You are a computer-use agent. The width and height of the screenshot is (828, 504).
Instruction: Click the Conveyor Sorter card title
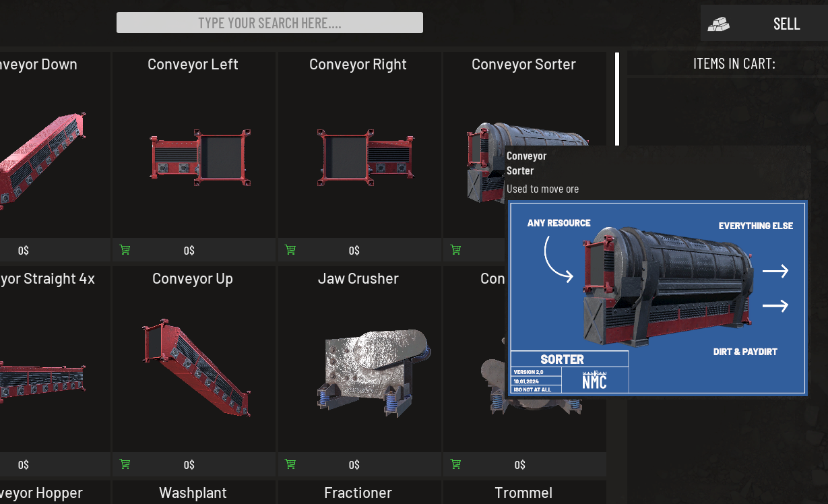point(523,65)
